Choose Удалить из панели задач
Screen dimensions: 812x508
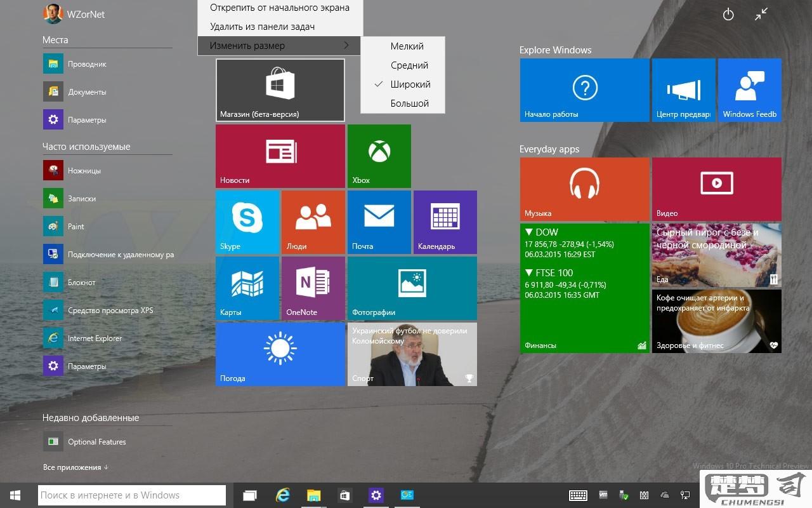click(x=280, y=27)
